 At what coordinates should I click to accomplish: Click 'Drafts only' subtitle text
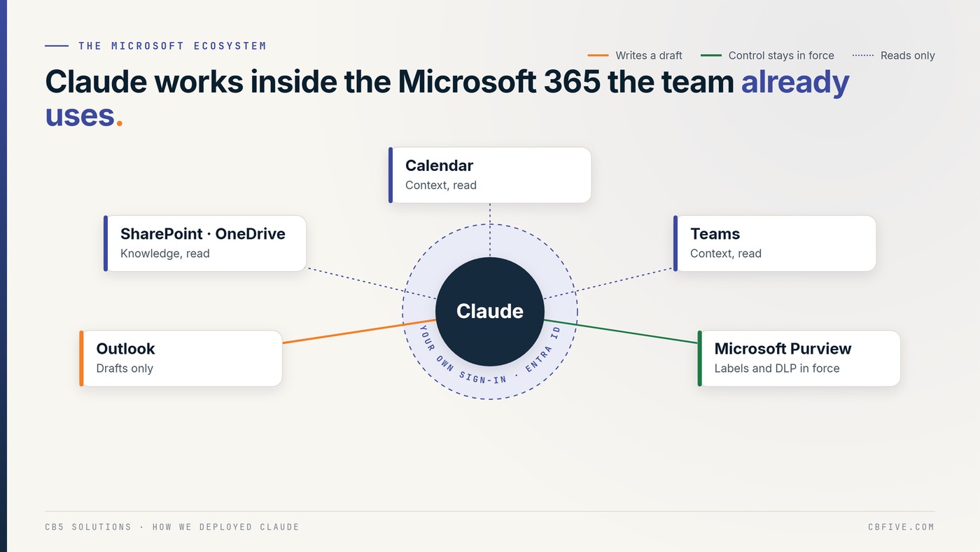tap(125, 368)
